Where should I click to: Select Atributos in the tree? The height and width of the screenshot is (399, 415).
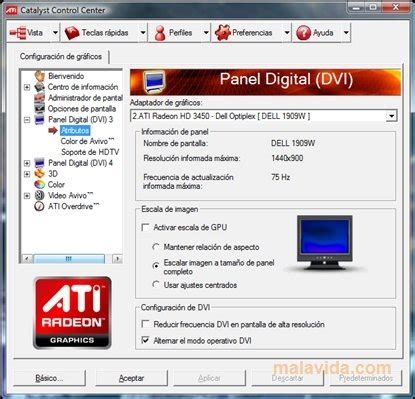click(x=75, y=130)
